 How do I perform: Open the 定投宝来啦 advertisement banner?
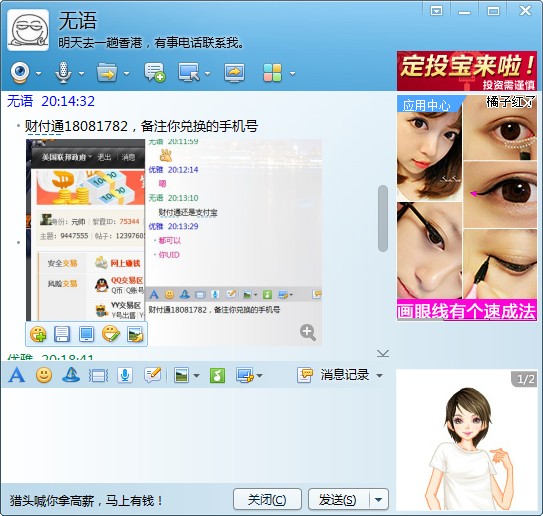click(467, 71)
